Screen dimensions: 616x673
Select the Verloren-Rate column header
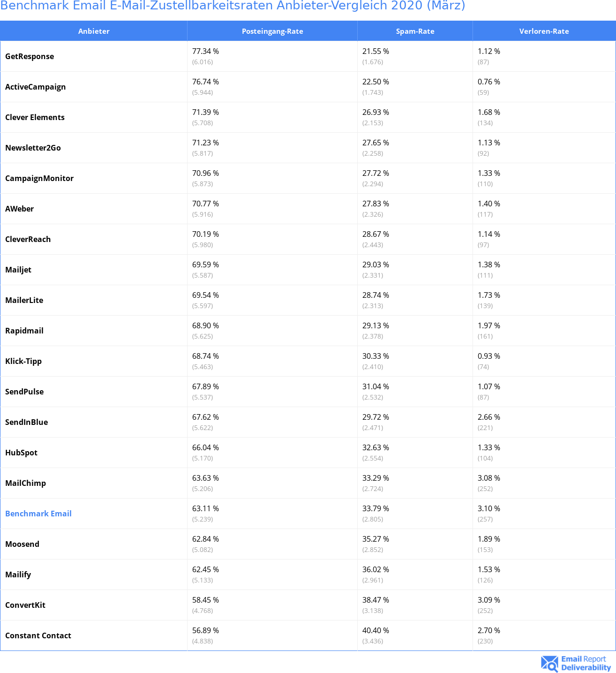coord(544,31)
